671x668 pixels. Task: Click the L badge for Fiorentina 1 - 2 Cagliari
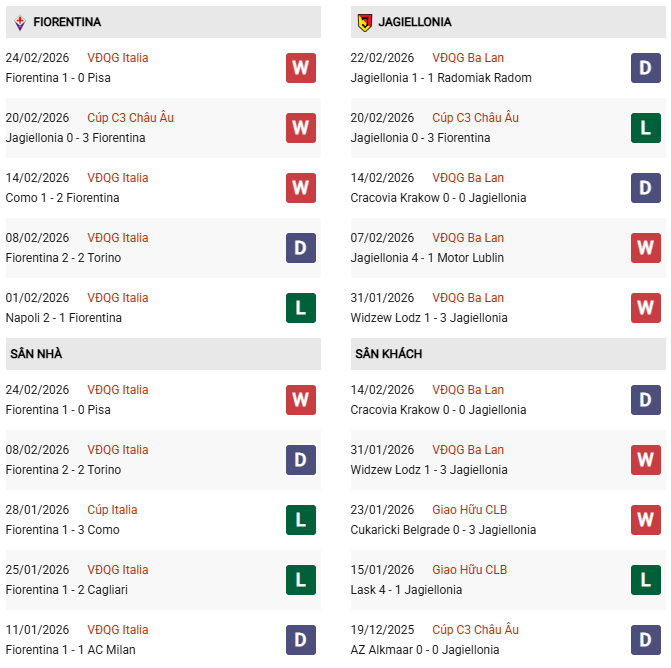click(300, 580)
